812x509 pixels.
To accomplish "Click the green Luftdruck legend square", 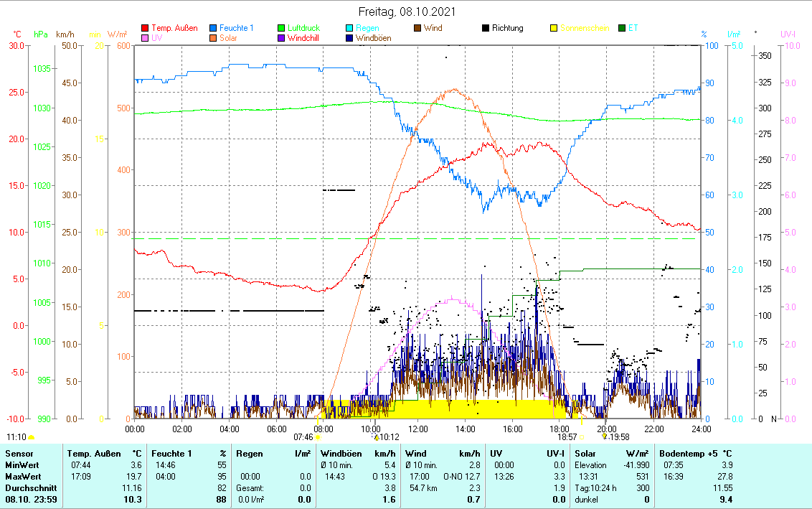I will tap(282, 28).
